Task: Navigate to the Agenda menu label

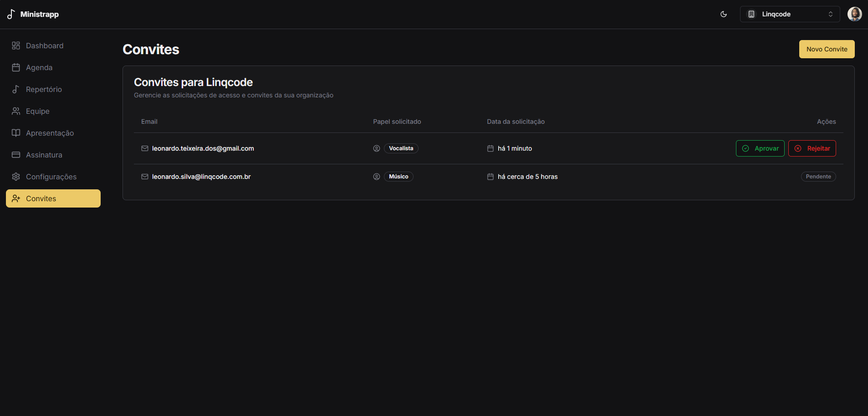Action: click(x=39, y=67)
